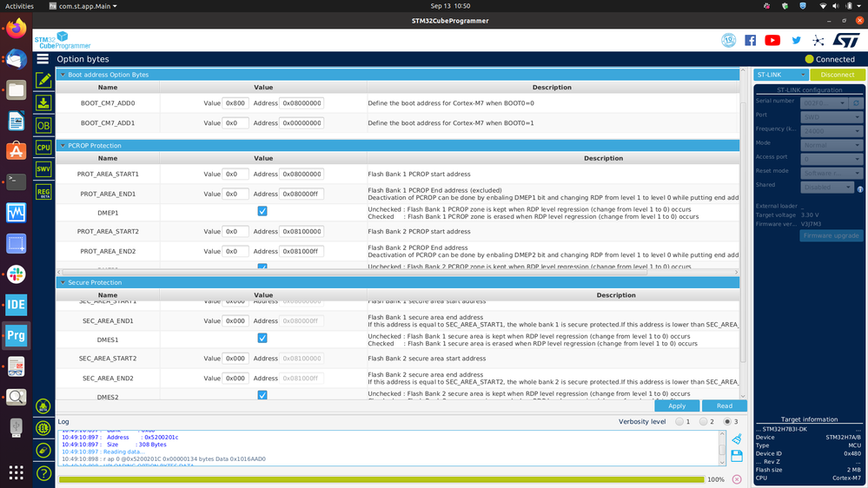Open the IDE app in dock

click(16, 305)
